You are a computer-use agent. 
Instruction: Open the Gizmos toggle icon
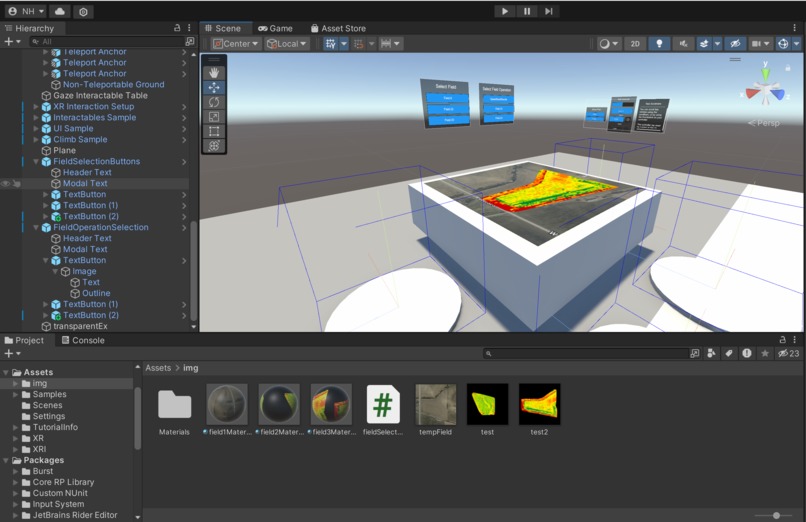pyautogui.click(x=783, y=44)
